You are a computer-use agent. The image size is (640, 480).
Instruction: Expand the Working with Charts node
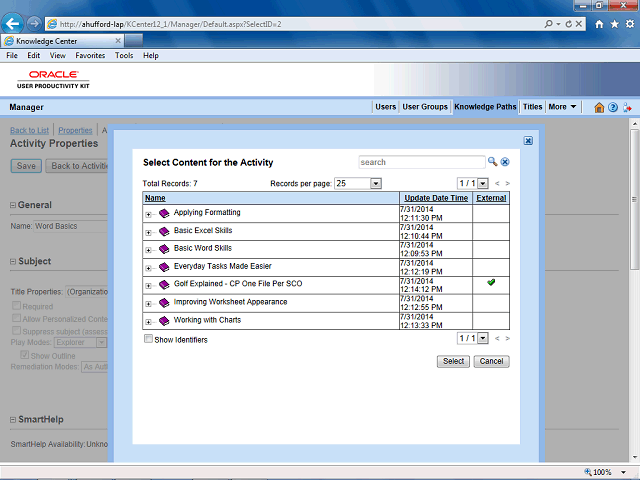(148, 322)
